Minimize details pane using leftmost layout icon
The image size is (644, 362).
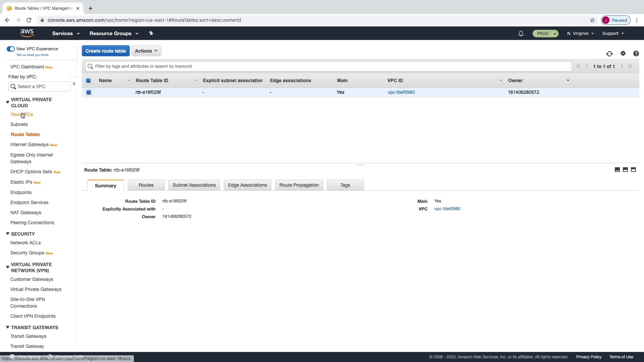point(617,170)
